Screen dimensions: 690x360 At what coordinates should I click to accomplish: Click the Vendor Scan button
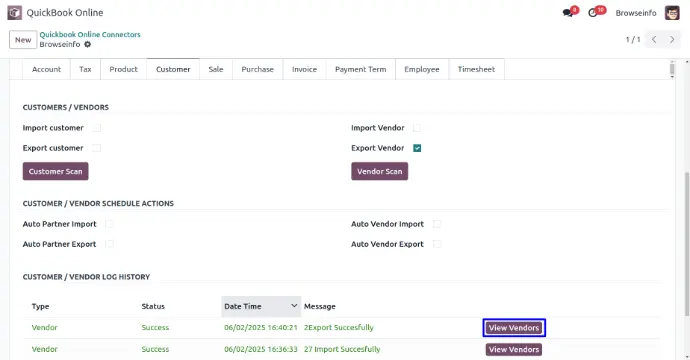[x=379, y=171]
